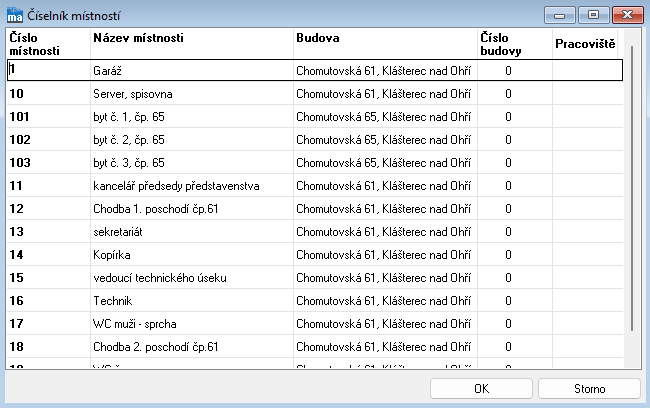Select Chodba 2. poschodí čp.61 row
The image size is (650, 408).
[x=315, y=347]
